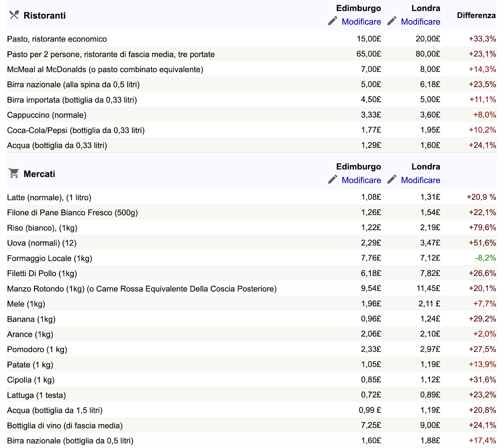Click Londra price 9,00£ for wine
The width and height of the screenshot is (504, 448).
(x=430, y=426)
